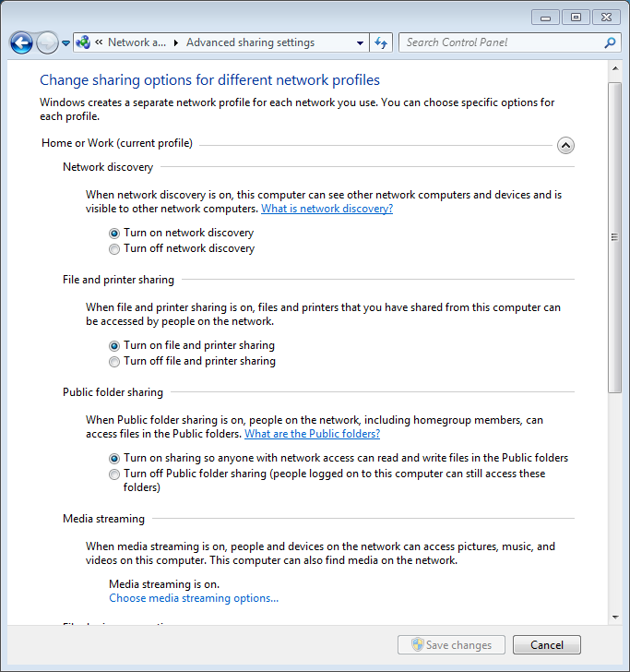The image size is (630, 672).
Task: Click the Network and Sharing icon in address bar
Action: pos(83,42)
